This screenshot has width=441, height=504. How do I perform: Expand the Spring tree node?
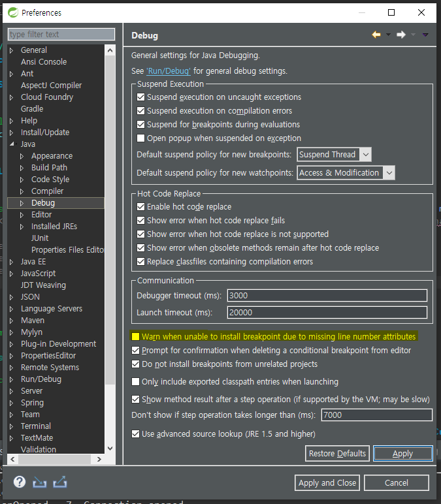coord(12,403)
